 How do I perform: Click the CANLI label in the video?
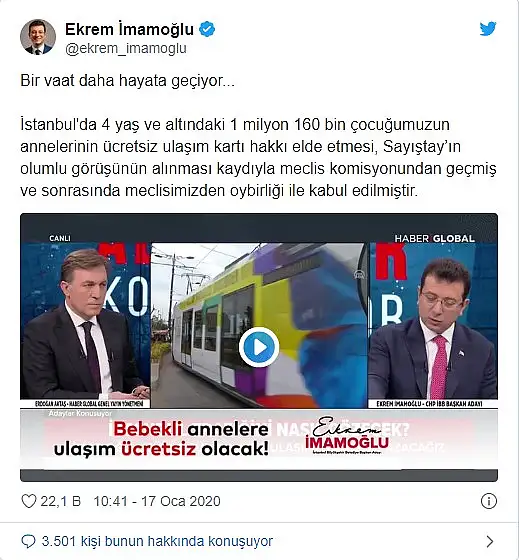[x=60, y=238]
